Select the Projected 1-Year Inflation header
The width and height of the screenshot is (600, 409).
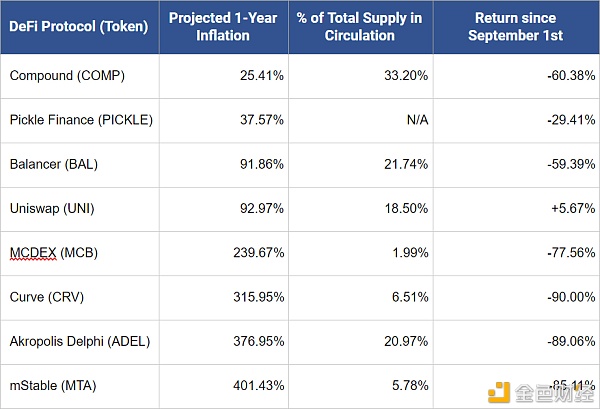tap(223, 27)
